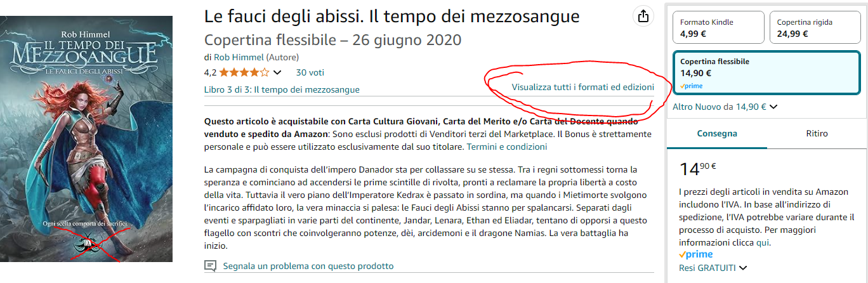Select the Formato Kindle option

(x=717, y=28)
